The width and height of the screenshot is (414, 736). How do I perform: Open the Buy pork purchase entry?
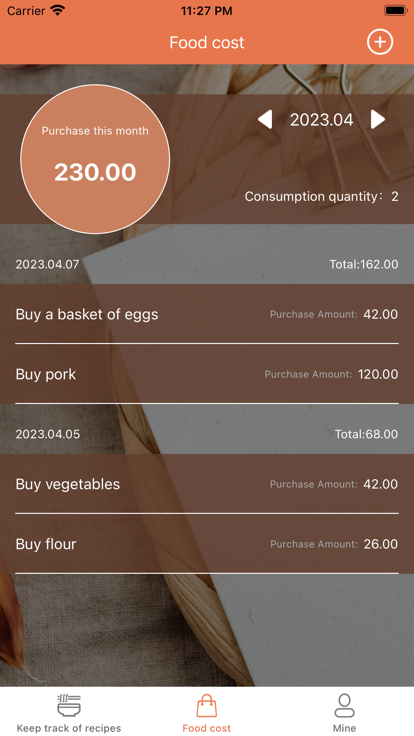pos(207,374)
